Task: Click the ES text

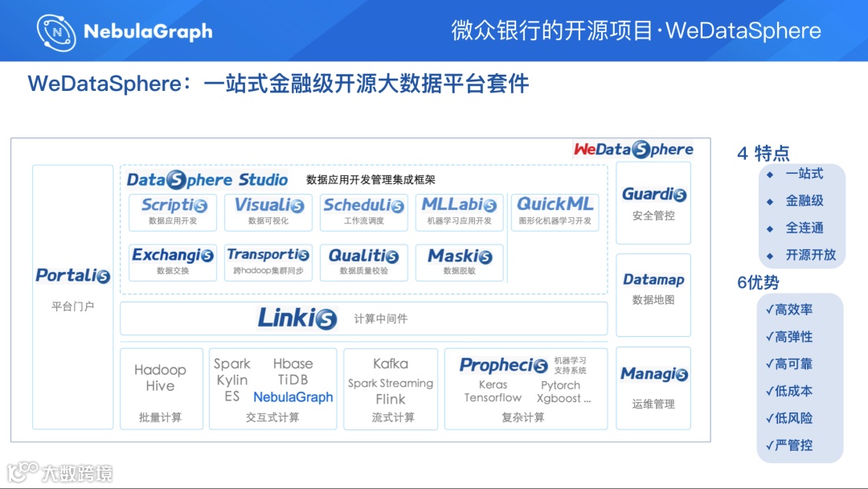Action: tap(232, 397)
